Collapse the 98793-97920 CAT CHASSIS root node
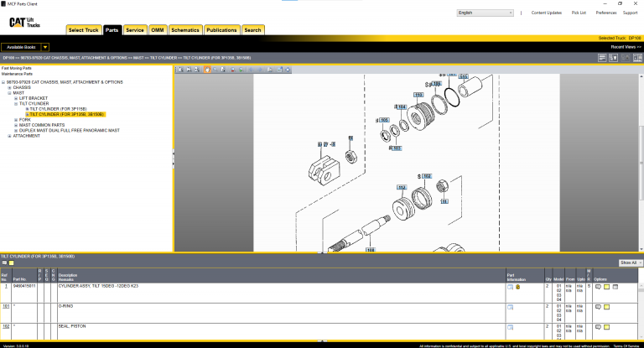The width and height of the screenshot is (644, 348). tap(3, 82)
